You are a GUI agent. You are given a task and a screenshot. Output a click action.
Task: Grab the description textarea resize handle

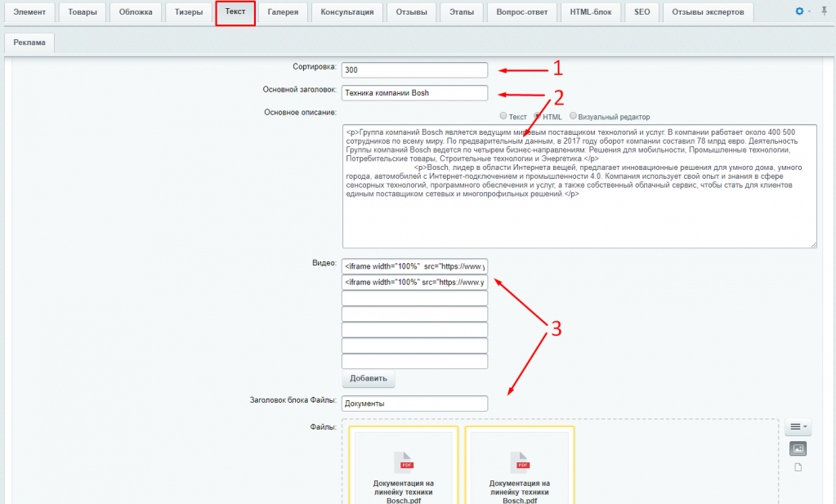tap(814, 244)
